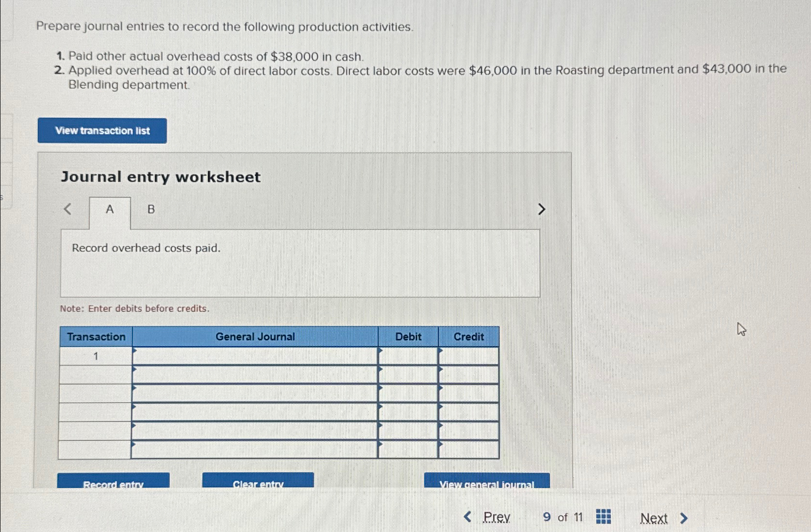Screen dimensions: 811x532
Task: Click the Clear entry button
Action: point(258,483)
